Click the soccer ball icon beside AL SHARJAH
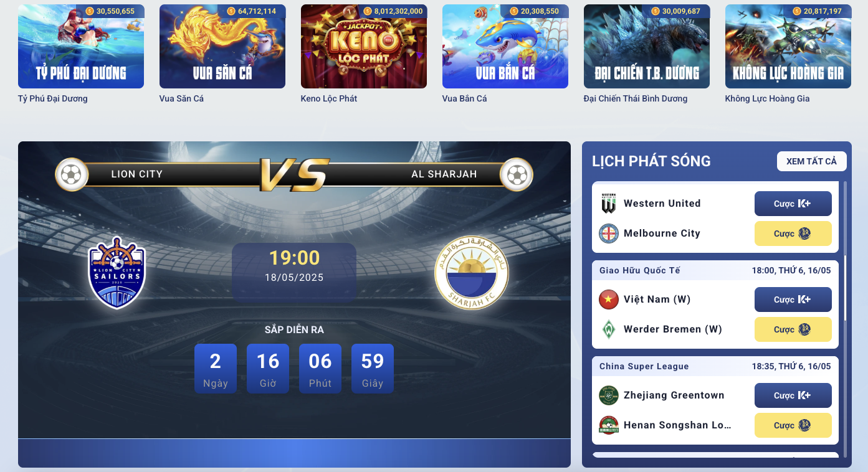868x472 pixels. click(517, 174)
